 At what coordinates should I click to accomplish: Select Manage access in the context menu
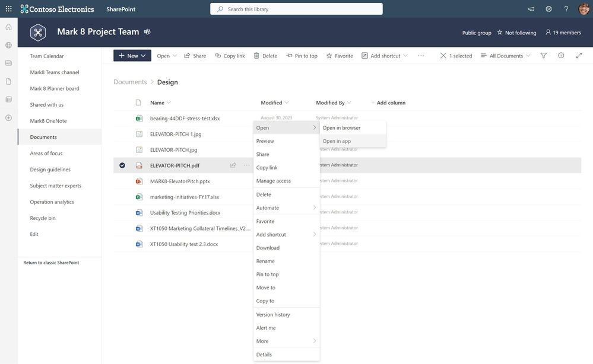click(x=286, y=181)
